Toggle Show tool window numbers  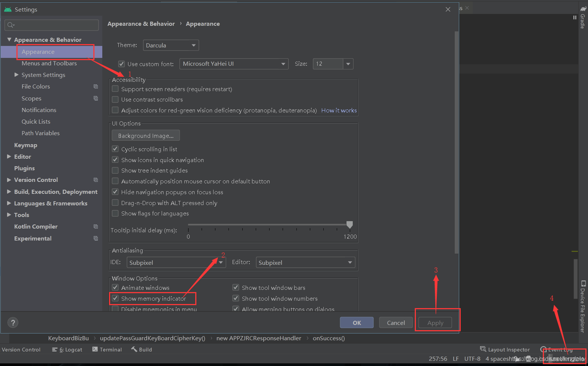pos(236,298)
